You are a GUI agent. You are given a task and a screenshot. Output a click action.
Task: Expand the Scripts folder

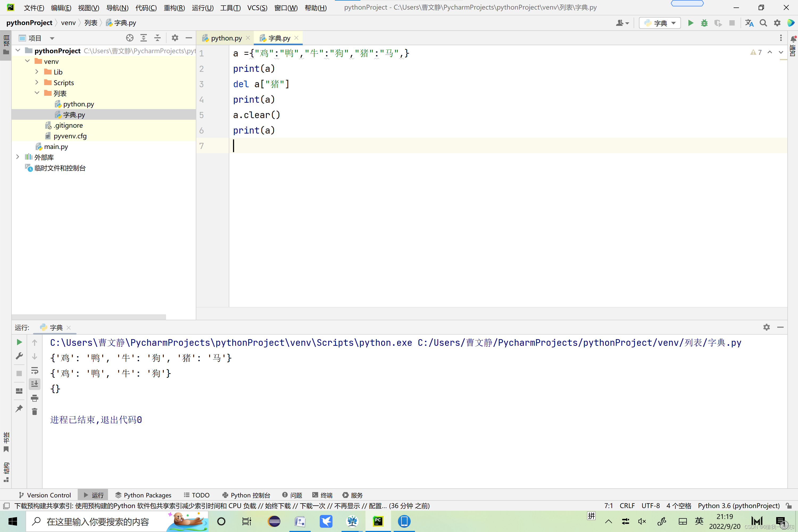coord(37,82)
